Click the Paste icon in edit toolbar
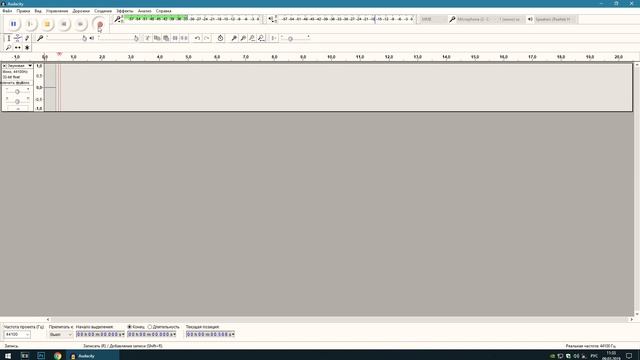The height and width of the screenshot is (360, 640). [x=166, y=38]
